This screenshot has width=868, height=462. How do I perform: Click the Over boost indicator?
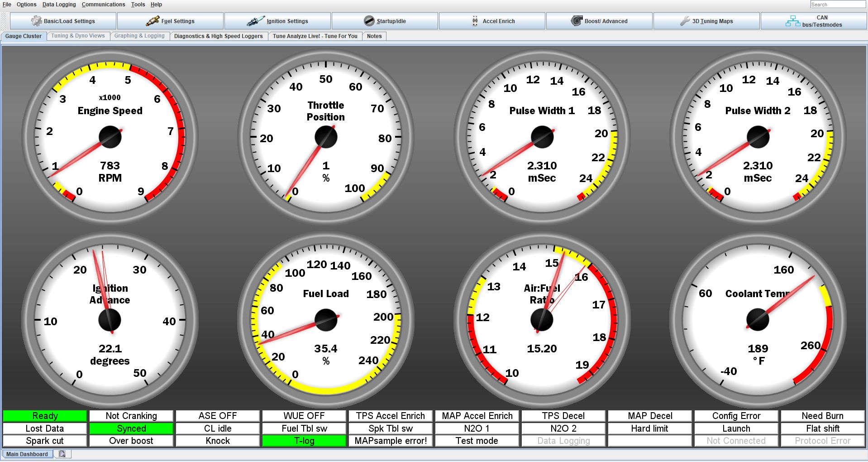131,441
